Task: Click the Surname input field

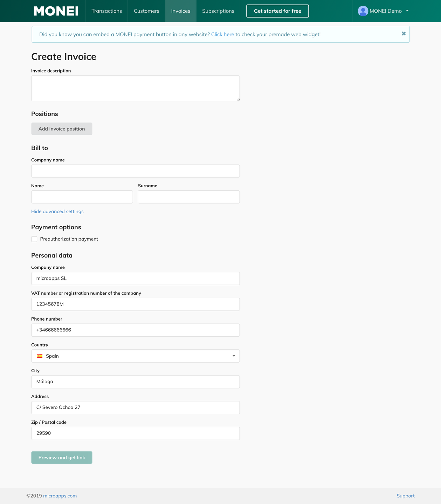Action: pos(188,197)
